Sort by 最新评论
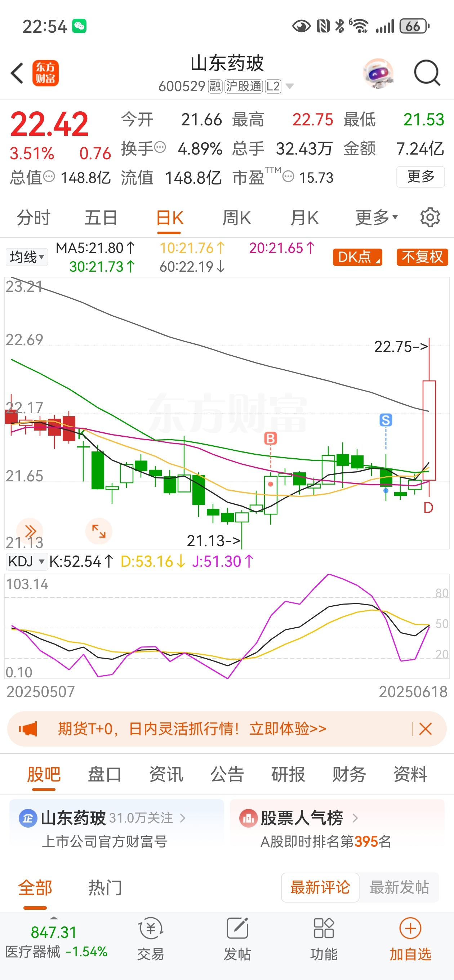454x980 pixels. pyautogui.click(x=320, y=887)
